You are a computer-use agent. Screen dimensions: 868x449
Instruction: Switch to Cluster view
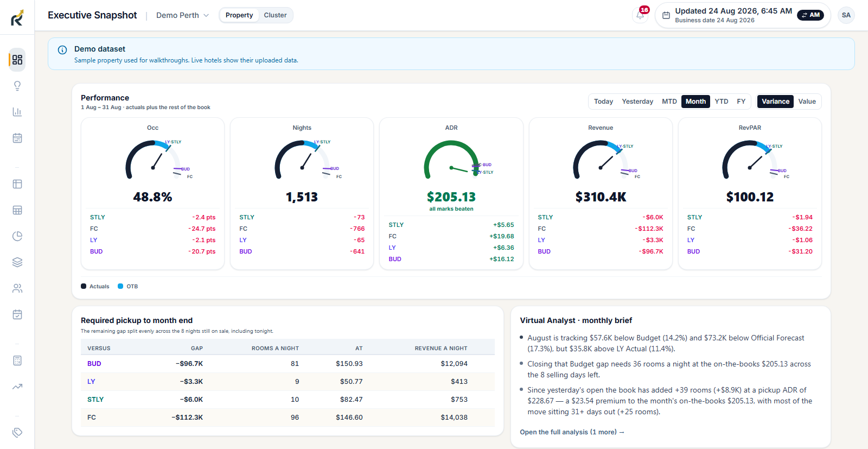[275, 15]
